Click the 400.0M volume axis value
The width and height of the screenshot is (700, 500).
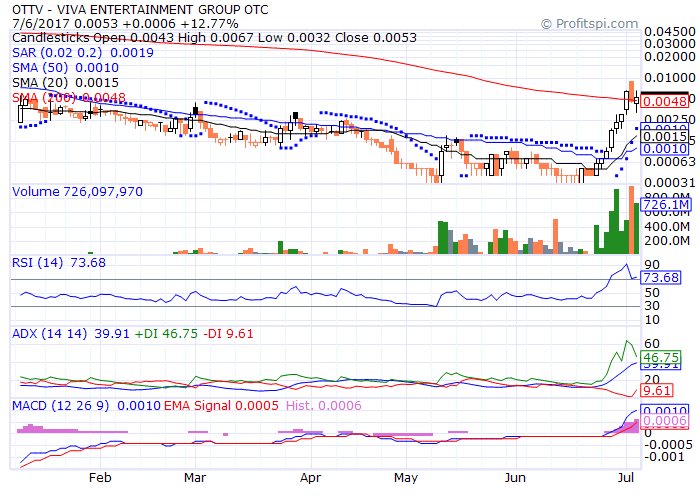(667, 226)
